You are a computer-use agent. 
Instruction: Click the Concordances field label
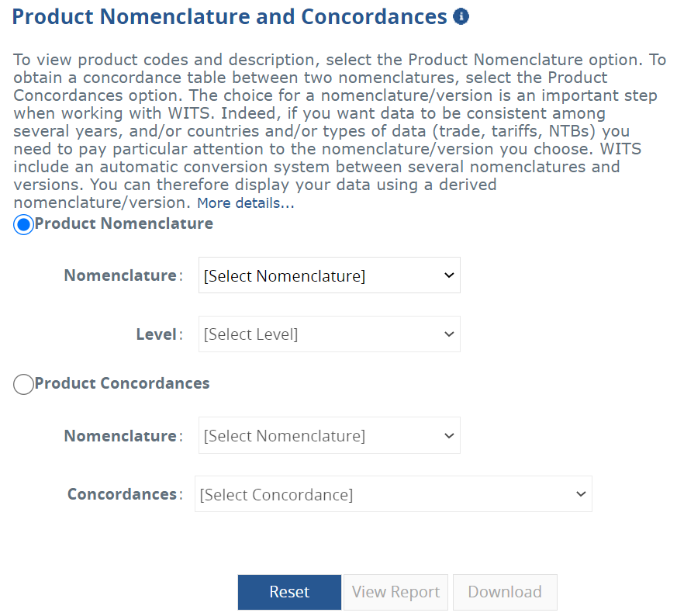(123, 494)
